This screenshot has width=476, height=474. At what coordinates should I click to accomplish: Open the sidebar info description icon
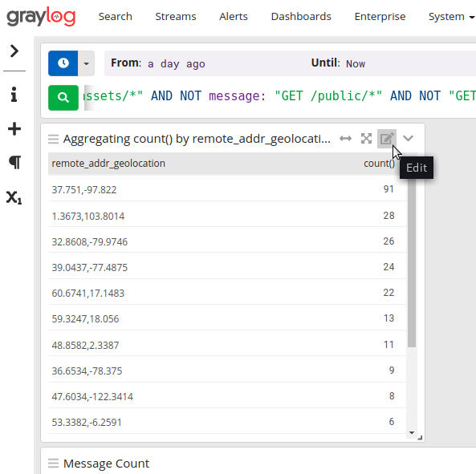point(14,95)
